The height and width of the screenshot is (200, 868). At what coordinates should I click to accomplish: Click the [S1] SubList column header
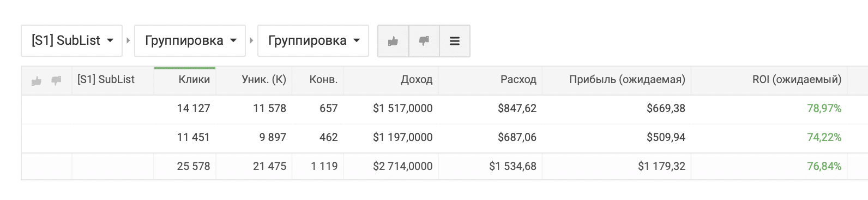coord(106,80)
